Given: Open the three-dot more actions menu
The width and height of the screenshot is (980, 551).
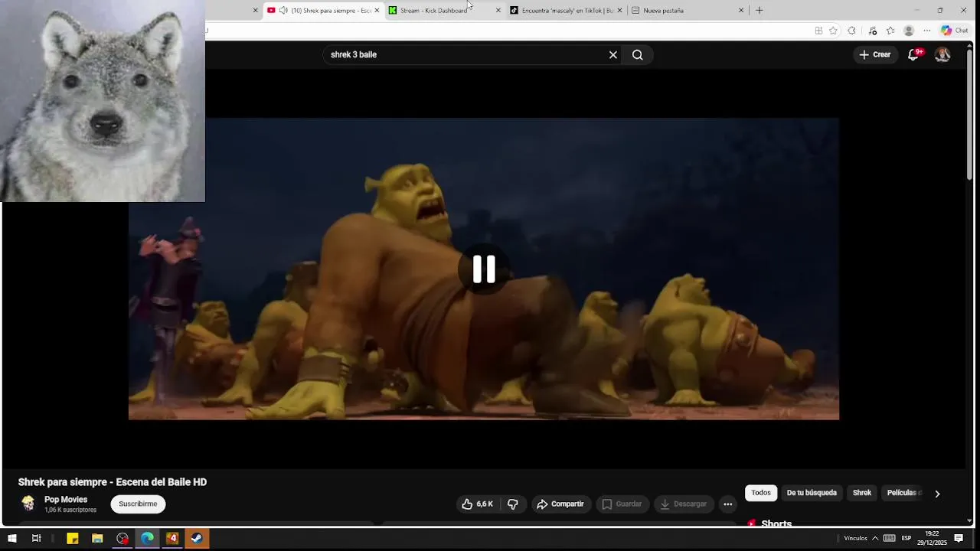Looking at the screenshot, I should point(728,504).
